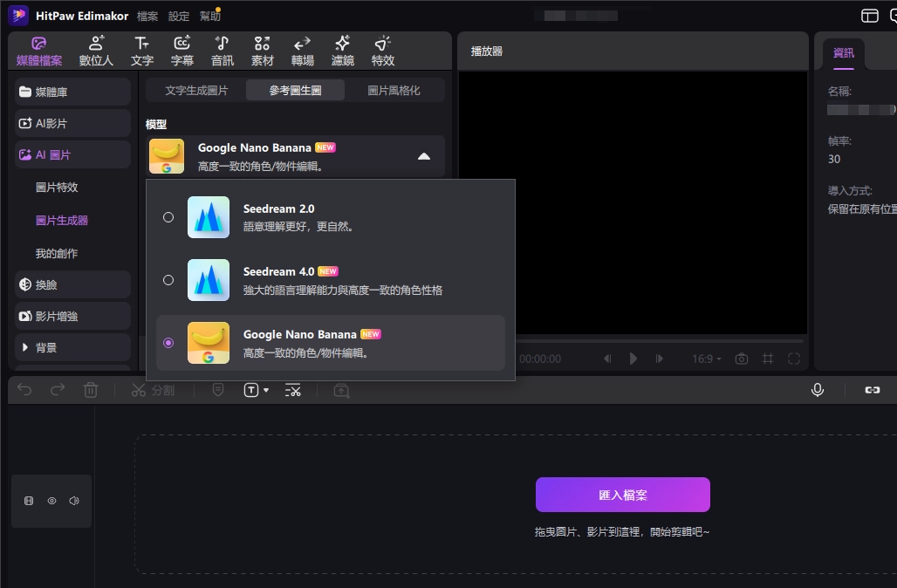This screenshot has width=897, height=588.
Task: Select the Seedream 2.0 radio button
Action: (x=168, y=217)
